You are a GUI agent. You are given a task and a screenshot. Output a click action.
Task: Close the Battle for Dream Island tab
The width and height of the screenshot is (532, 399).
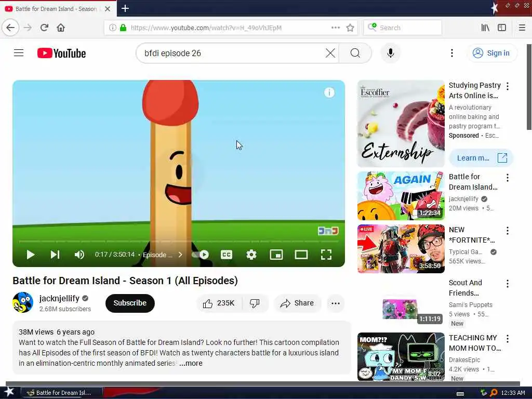[108, 9]
